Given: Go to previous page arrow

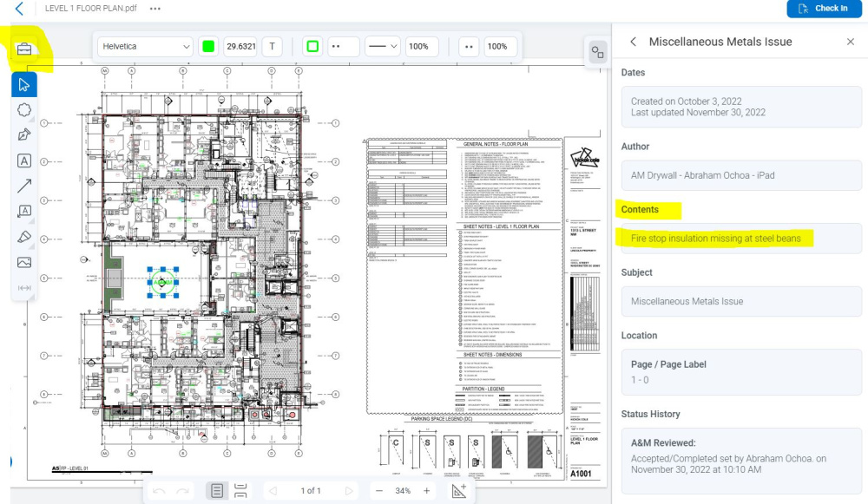Looking at the screenshot, I should tap(273, 491).
